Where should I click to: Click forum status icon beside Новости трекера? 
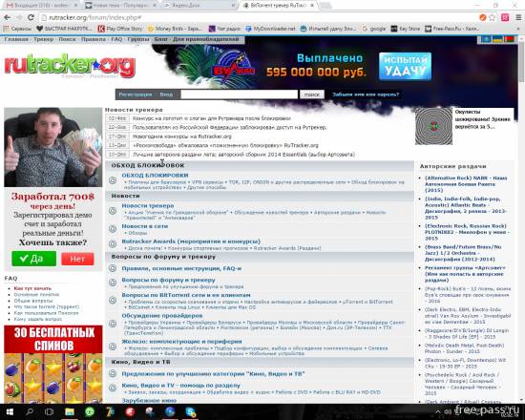click(113, 211)
